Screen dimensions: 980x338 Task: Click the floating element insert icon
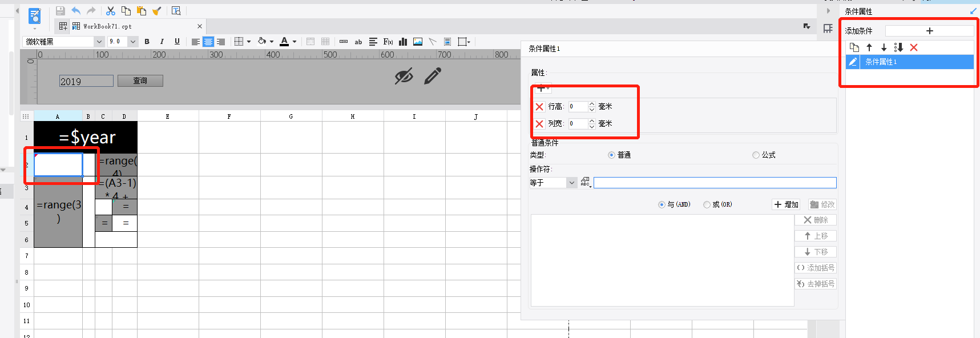point(463,42)
